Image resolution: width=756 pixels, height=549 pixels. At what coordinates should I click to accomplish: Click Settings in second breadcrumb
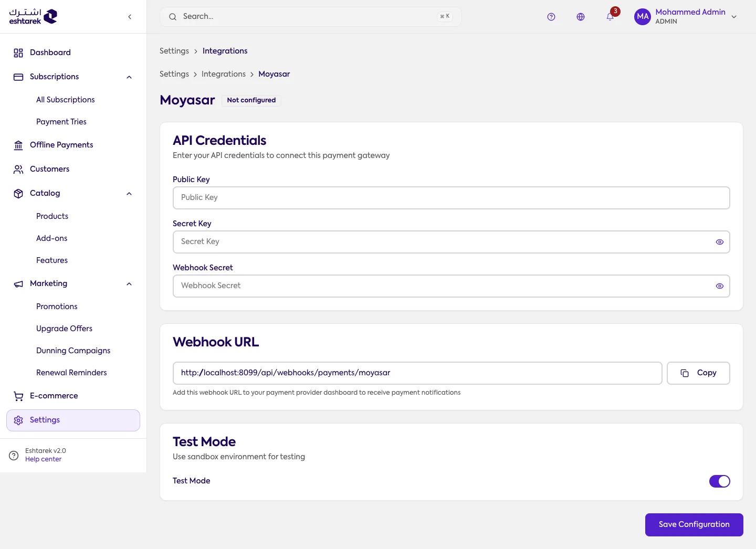(x=174, y=74)
